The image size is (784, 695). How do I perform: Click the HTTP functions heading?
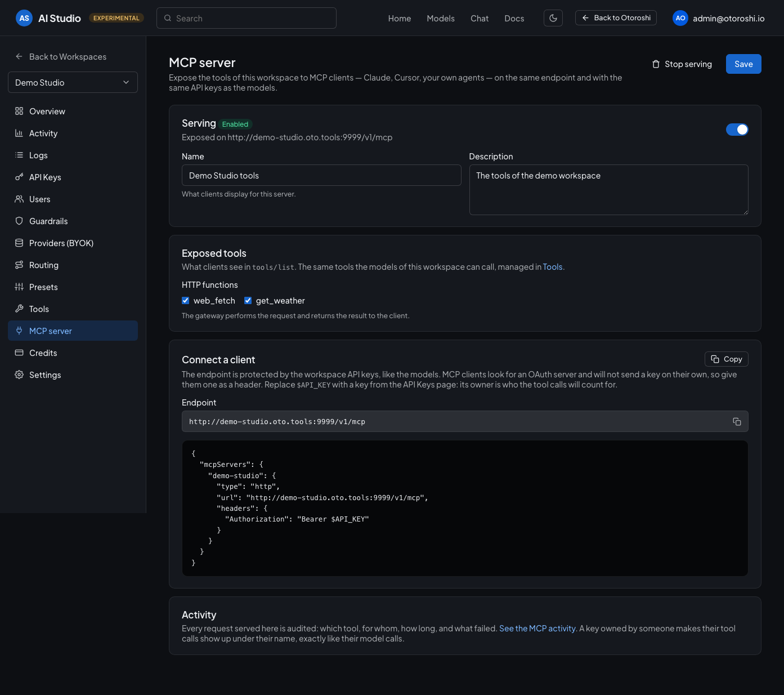[x=210, y=285]
